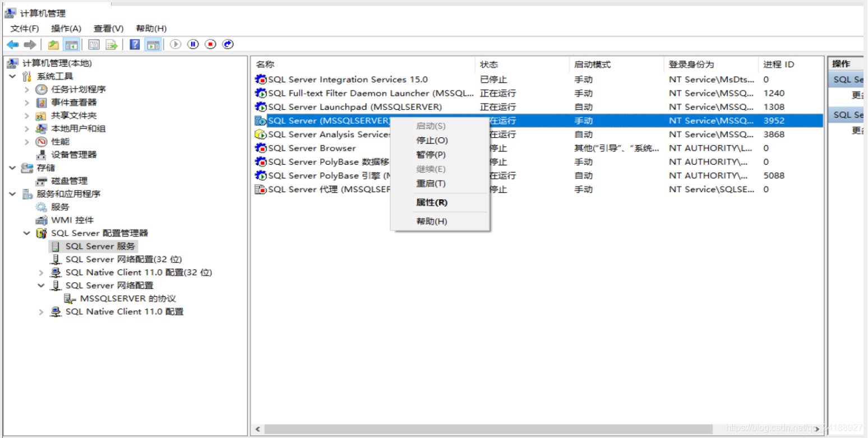
Task: Click the Up one level folder icon
Action: pyautogui.click(x=53, y=45)
